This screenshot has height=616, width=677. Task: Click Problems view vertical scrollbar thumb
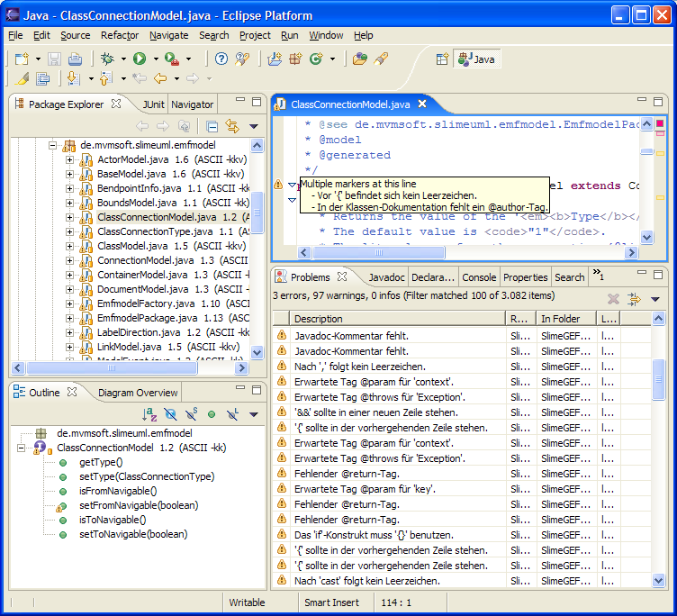(658, 379)
